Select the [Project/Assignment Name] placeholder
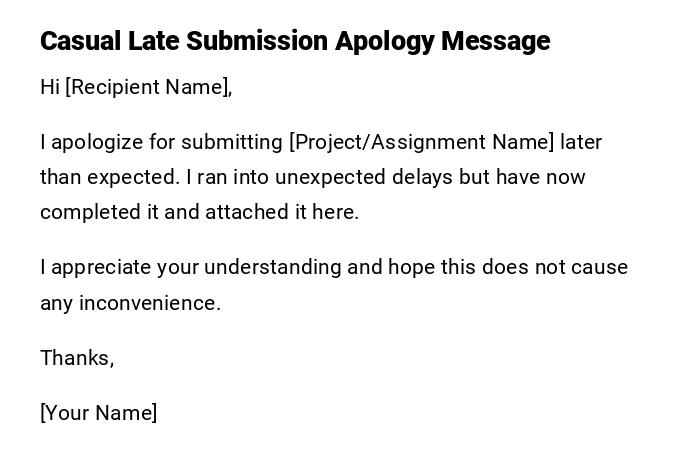 (x=421, y=142)
